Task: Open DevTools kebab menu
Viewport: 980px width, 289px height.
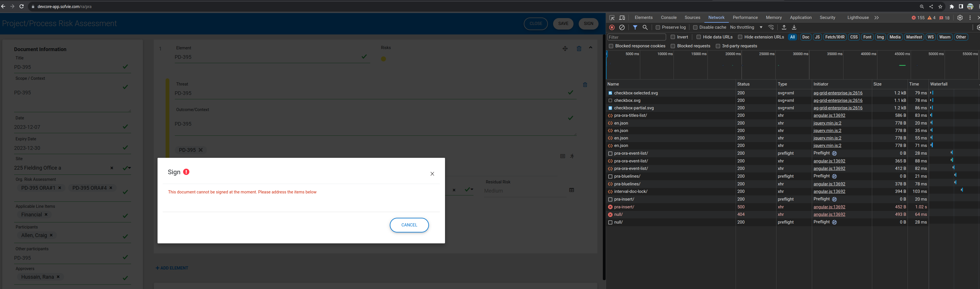Action: pos(970,18)
